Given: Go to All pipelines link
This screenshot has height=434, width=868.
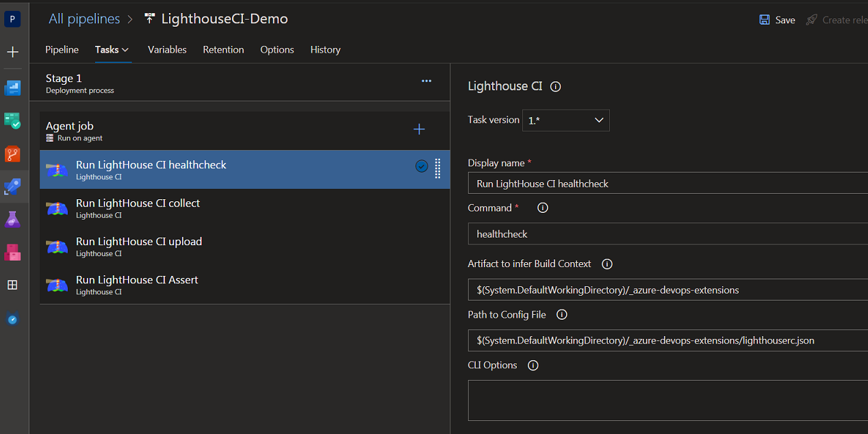Looking at the screenshot, I should coord(84,19).
